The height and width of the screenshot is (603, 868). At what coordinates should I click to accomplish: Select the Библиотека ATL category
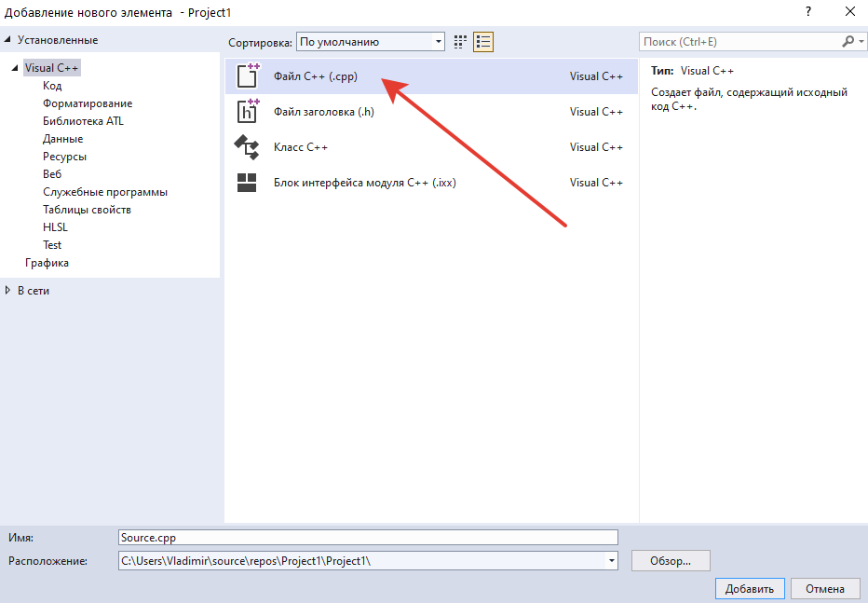click(83, 121)
